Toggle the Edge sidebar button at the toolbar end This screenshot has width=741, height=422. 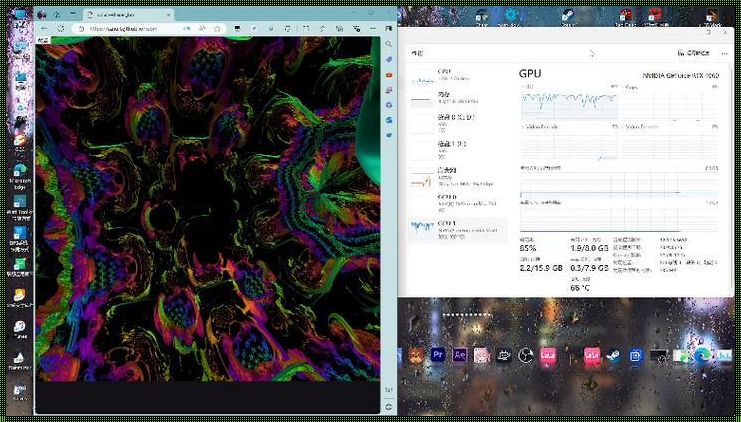[x=388, y=29]
